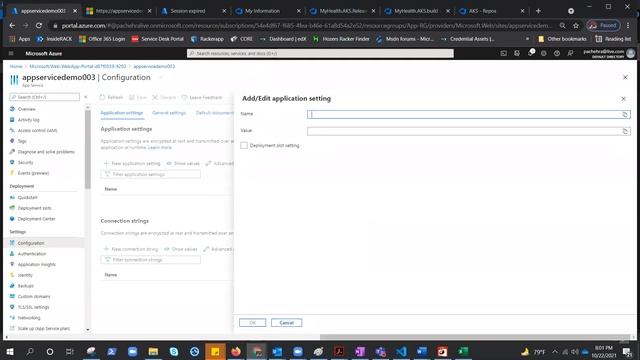Screen dimensions: 640x360
Task: Copy the Name field using its icon
Action: coord(625,115)
